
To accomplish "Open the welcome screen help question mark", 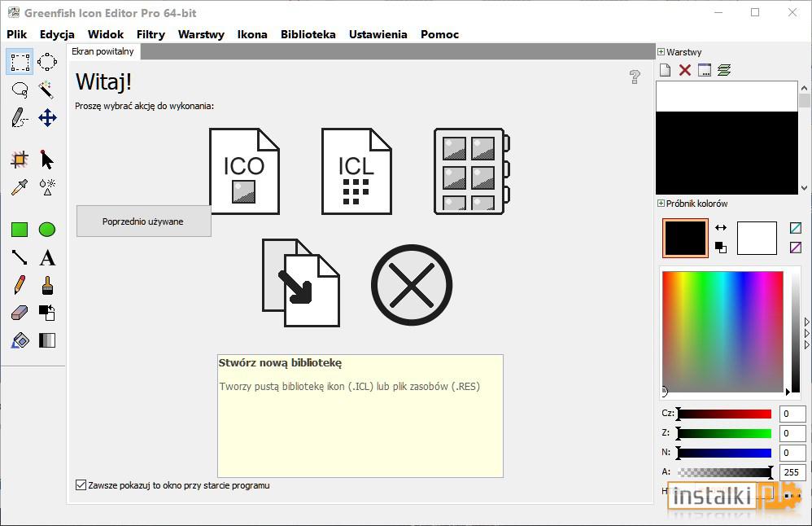I will click(x=635, y=77).
